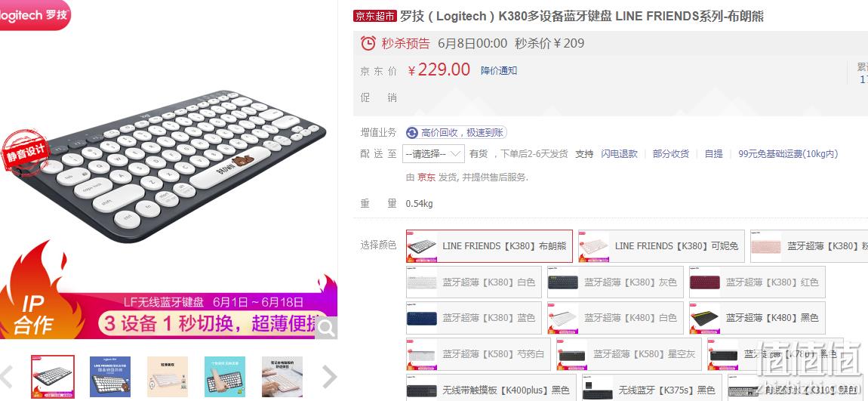Click 降价通知 price drop alert link

pyautogui.click(x=499, y=70)
